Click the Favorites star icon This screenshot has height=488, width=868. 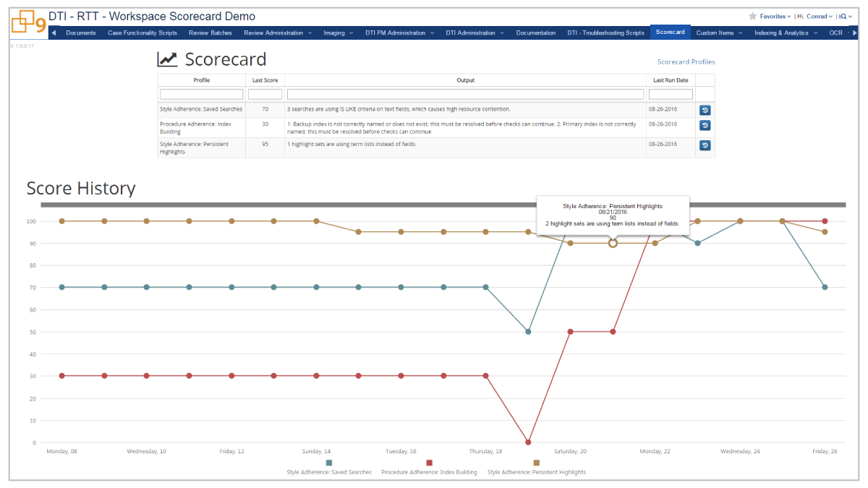752,16
